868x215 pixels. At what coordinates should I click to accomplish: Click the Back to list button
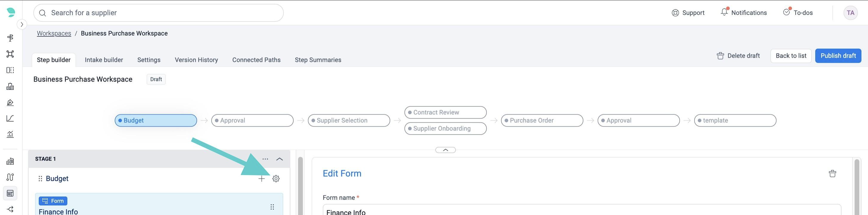pyautogui.click(x=790, y=56)
